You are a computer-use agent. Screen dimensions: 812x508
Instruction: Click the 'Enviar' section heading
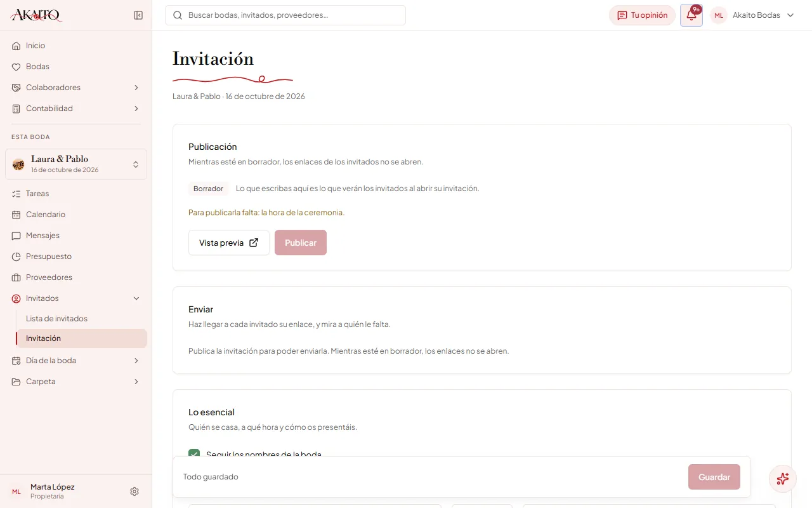201,309
